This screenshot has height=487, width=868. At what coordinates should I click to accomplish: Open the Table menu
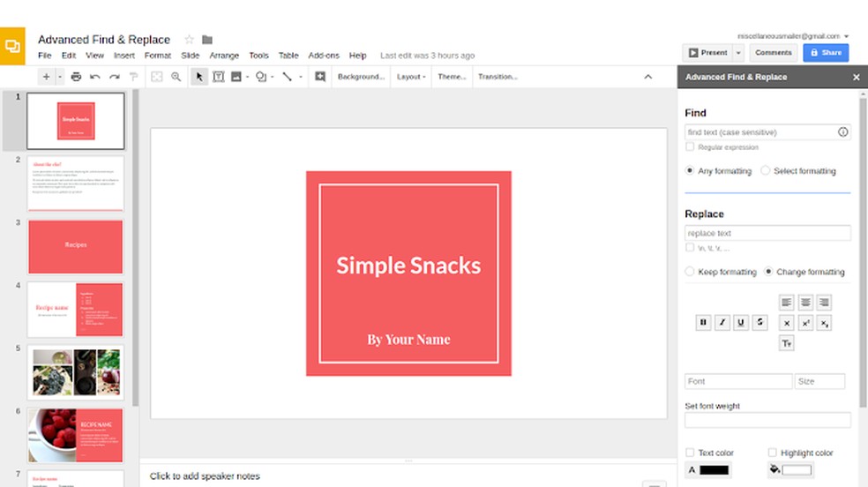(288, 56)
